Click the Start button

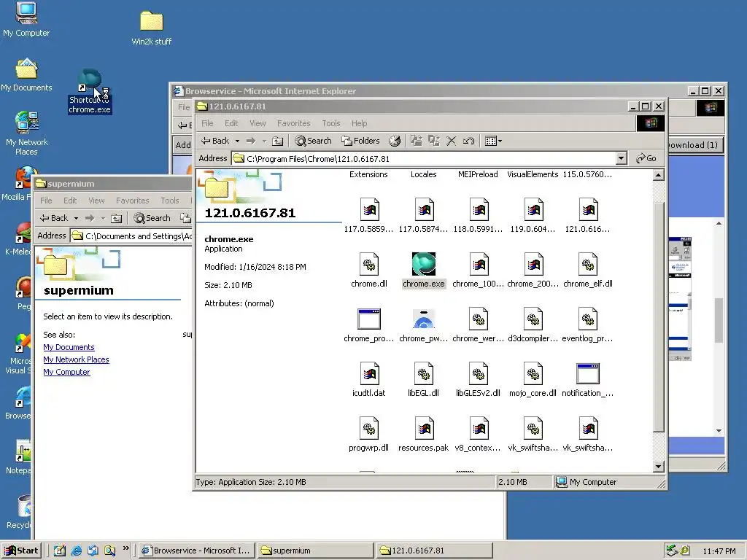[21, 551]
